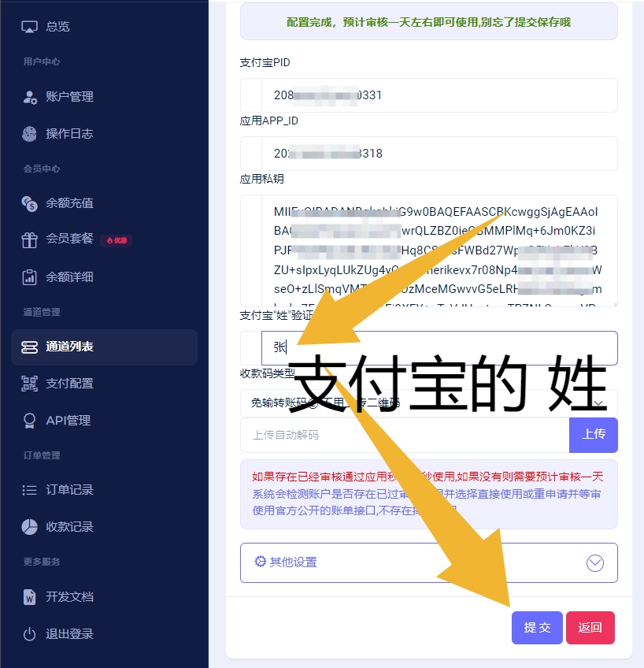Click the 优惠 discount badge

(117, 240)
